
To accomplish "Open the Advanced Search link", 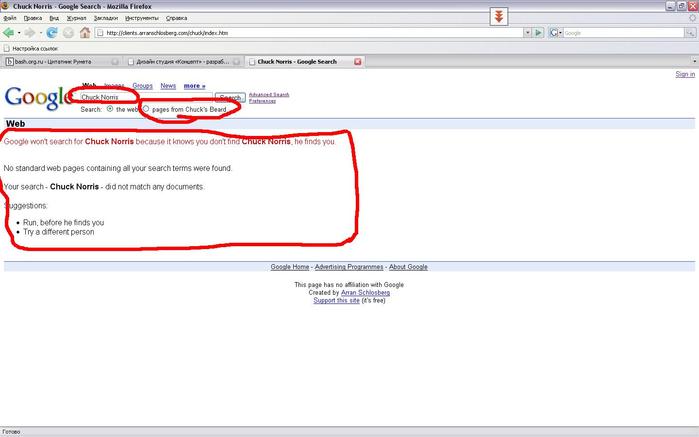I will pos(269,95).
